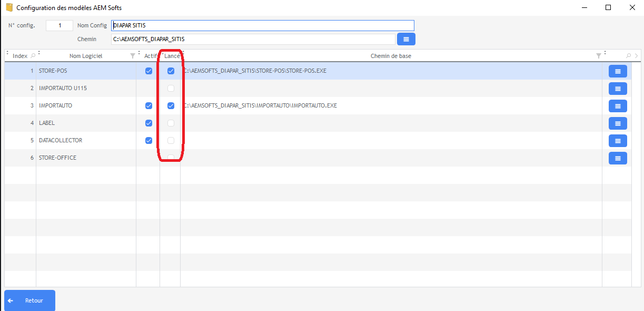This screenshot has height=311, width=644.
Task: Open the Chemin de base column filter
Action: [598, 56]
